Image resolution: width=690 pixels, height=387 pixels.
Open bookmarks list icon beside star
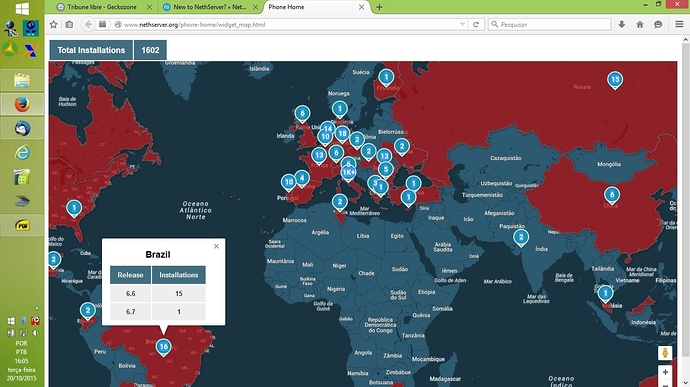pyautogui.click(x=69, y=25)
